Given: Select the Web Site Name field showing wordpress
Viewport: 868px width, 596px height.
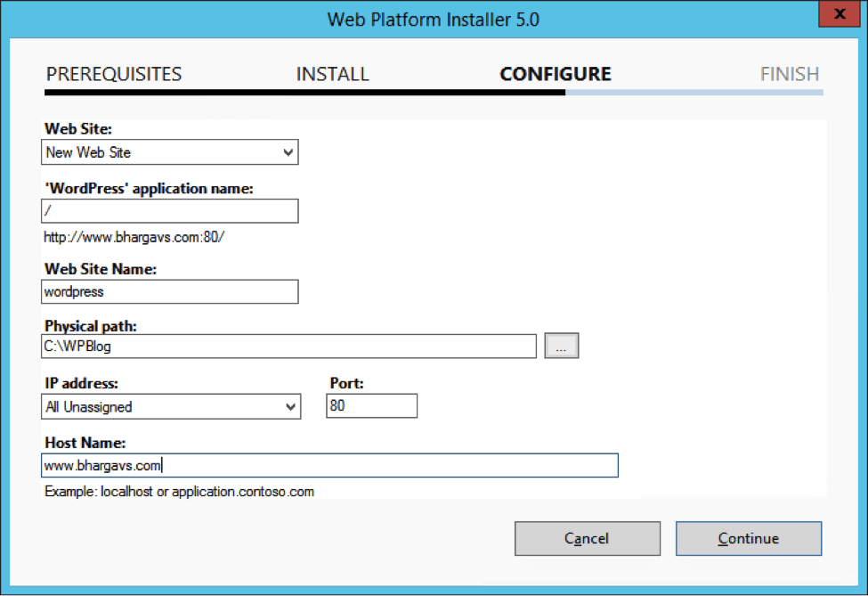Looking at the screenshot, I should [x=169, y=291].
